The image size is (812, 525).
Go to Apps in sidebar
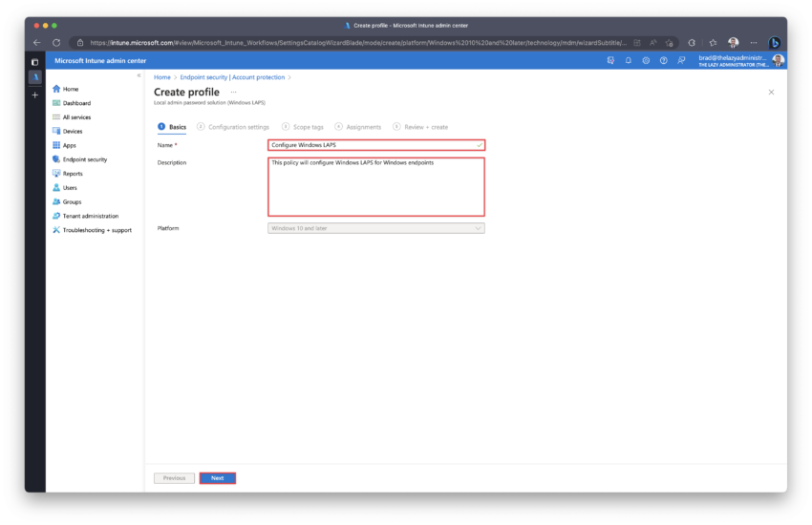pos(64,145)
